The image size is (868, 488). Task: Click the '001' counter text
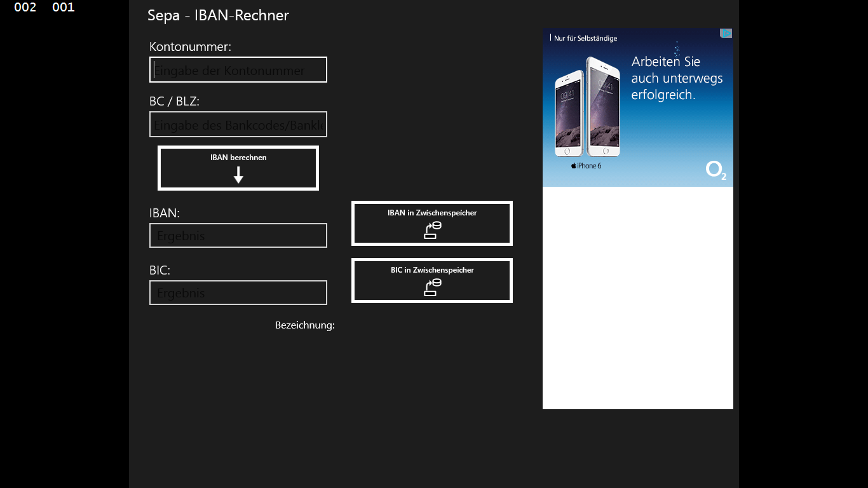64,8
